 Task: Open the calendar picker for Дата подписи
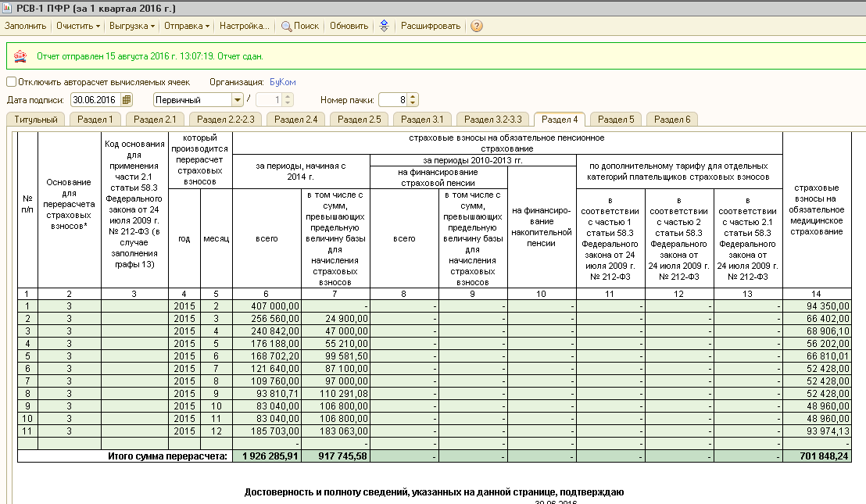[127, 100]
